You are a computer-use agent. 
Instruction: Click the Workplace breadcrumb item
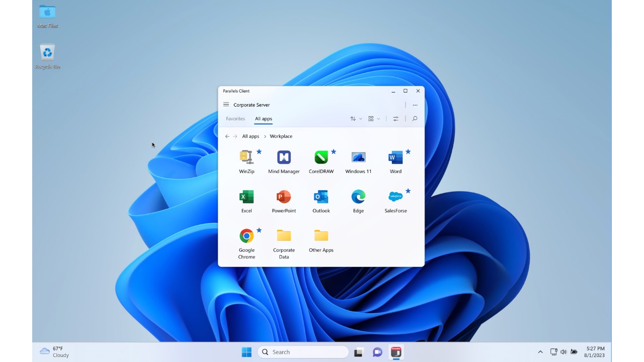pos(281,136)
